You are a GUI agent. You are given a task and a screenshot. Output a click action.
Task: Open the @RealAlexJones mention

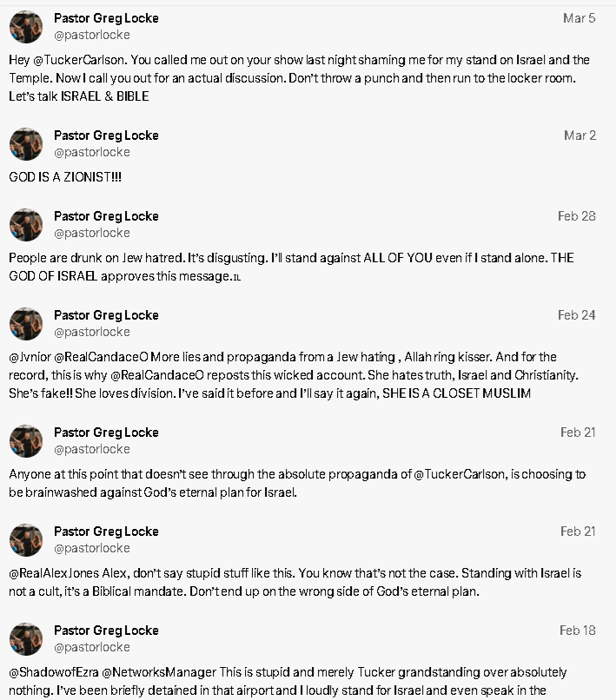[x=54, y=573]
